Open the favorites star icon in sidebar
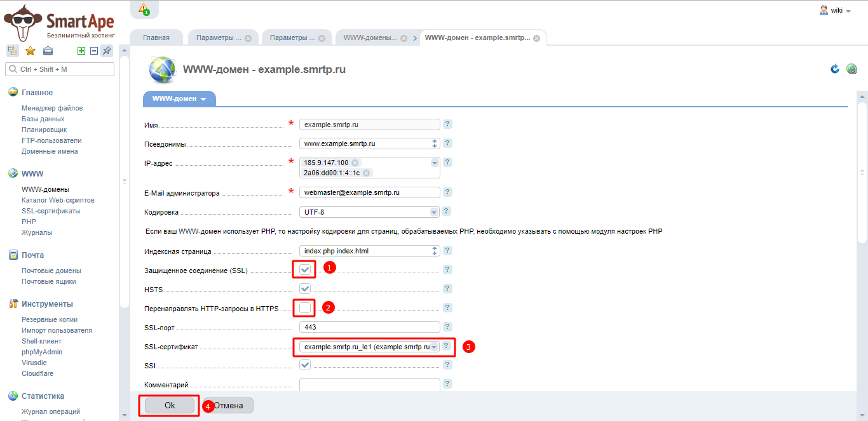The height and width of the screenshot is (421, 868). click(x=30, y=51)
